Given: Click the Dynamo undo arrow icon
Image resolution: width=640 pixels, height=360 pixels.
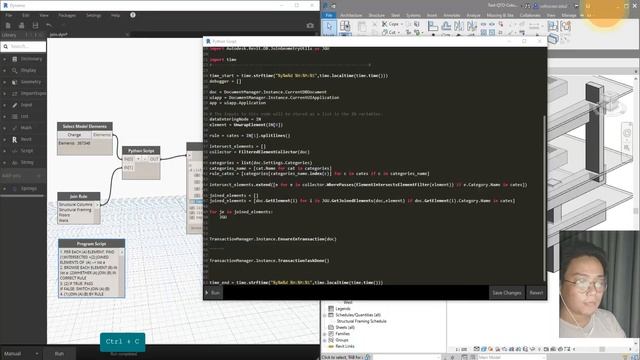Looking at the screenshot, I should point(49,25).
